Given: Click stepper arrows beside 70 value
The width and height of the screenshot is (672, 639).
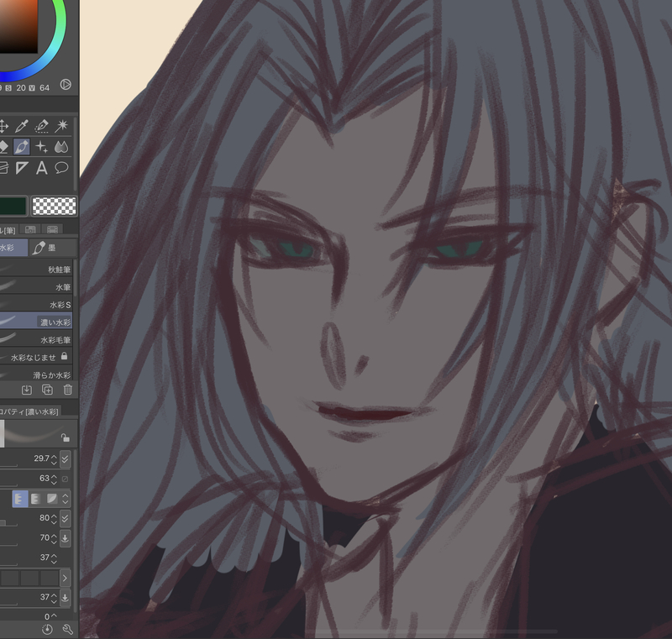Looking at the screenshot, I should (54, 538).
